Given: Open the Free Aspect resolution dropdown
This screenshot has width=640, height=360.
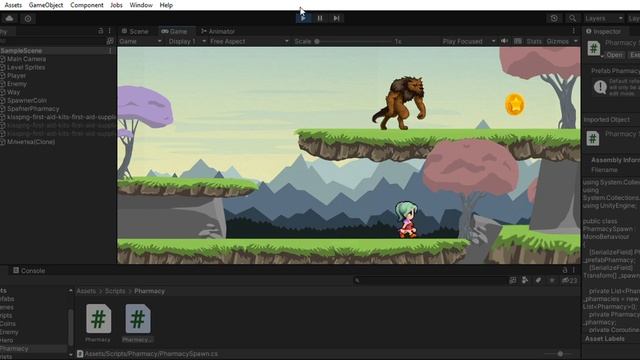Looking at the screenshot, I should (x=249, y=41).
